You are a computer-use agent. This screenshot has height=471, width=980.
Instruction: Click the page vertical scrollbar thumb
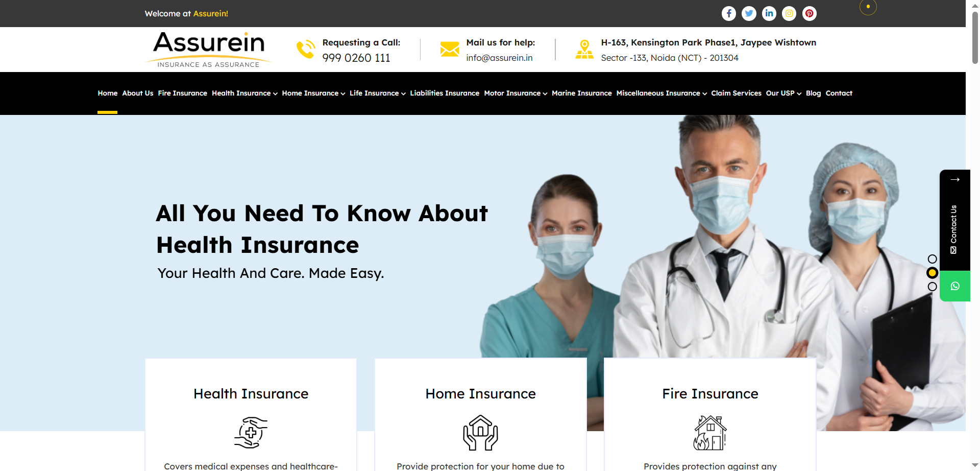975,38
